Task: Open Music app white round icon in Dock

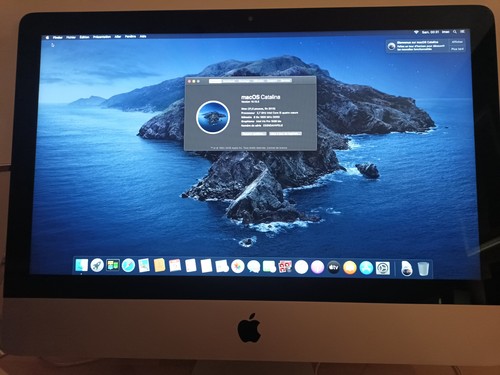Action: tap(301, 267)
